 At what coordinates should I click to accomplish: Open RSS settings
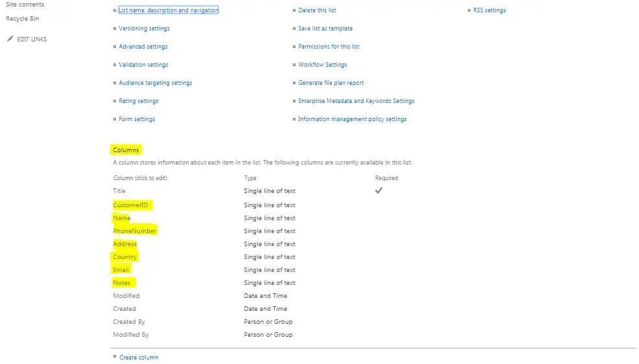[x=489, y=10]
